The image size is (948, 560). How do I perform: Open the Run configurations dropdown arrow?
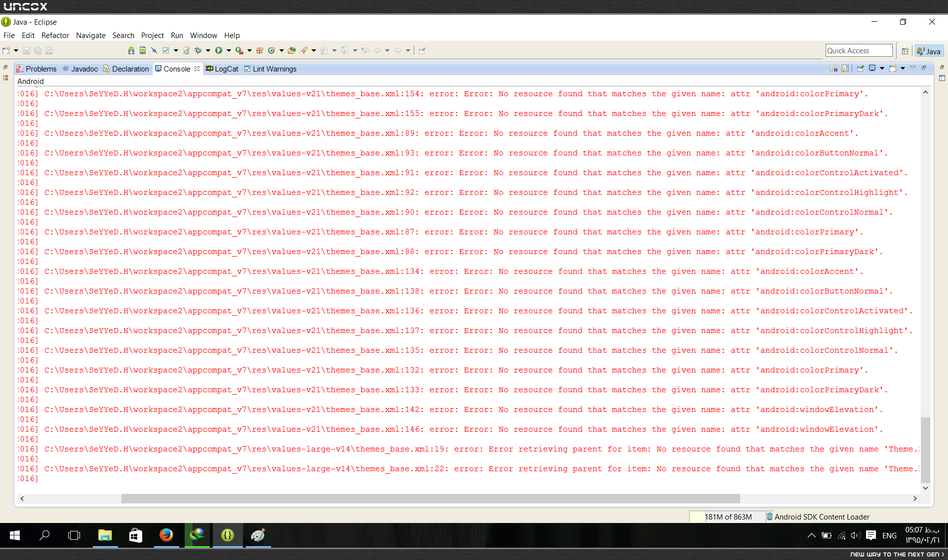coord(229,50)
